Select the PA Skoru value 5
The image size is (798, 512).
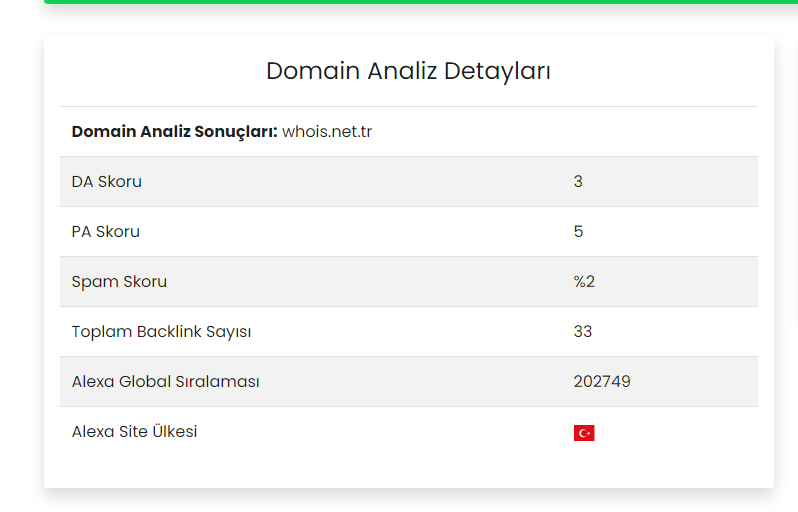pos(578,232)
